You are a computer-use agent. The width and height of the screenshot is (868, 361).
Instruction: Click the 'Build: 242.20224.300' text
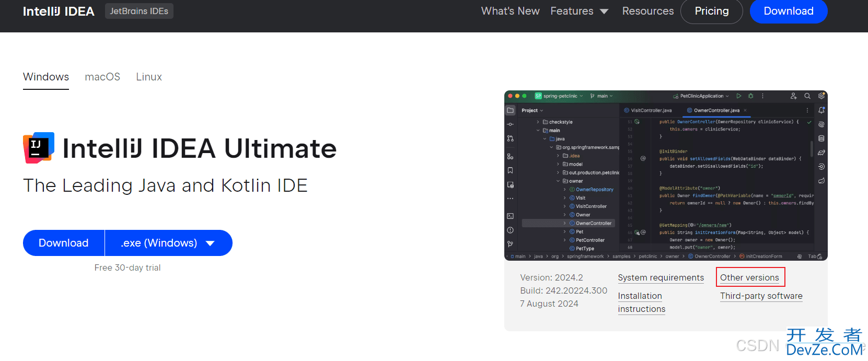[x=564, y=290]
